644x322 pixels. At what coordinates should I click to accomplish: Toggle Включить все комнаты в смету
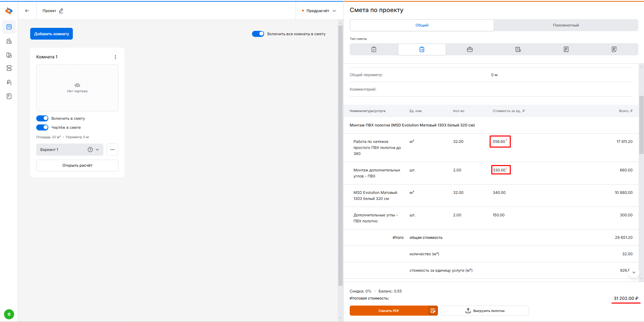[258, 34]
